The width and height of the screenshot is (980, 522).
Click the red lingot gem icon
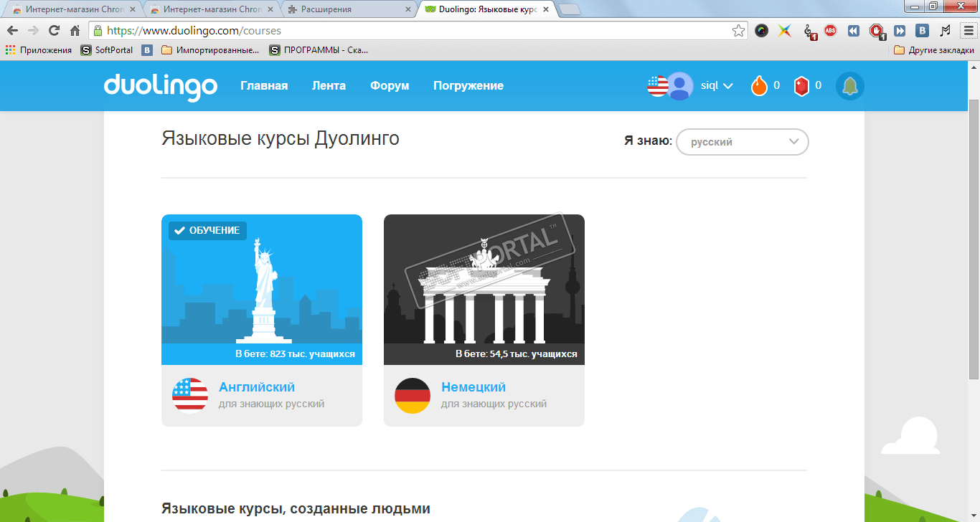pos(801,86)
